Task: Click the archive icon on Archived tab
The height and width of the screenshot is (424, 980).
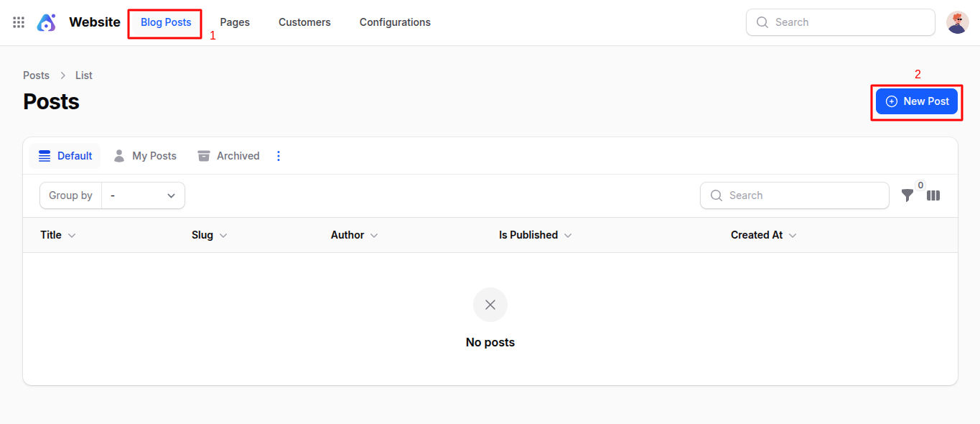Action: [203, 155]
